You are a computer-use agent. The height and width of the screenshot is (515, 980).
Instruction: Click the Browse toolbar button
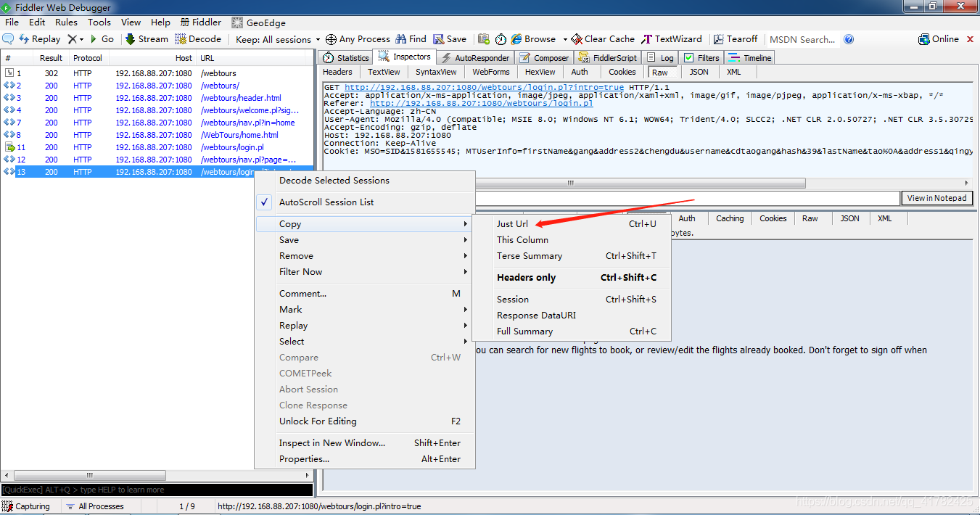[533, 39]
